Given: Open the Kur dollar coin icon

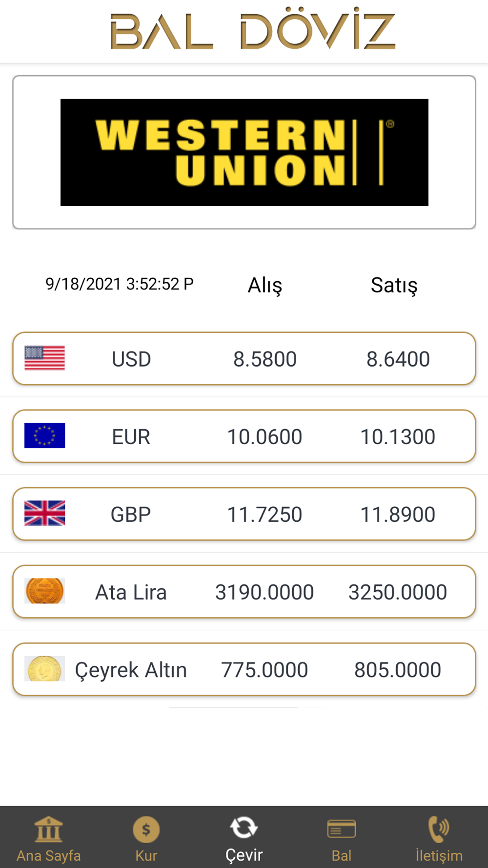Looking at the screenshot, I should tap(146, 829).
